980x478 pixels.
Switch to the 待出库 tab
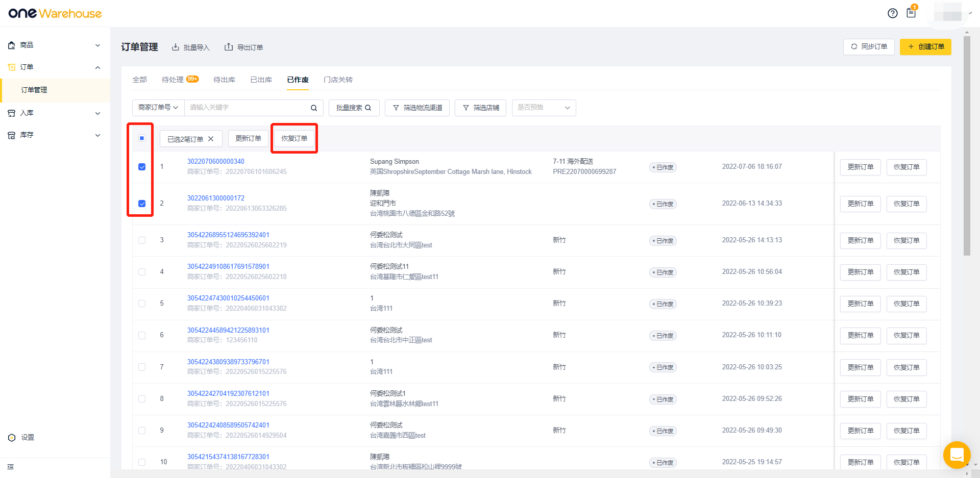[x=224, y=80]
